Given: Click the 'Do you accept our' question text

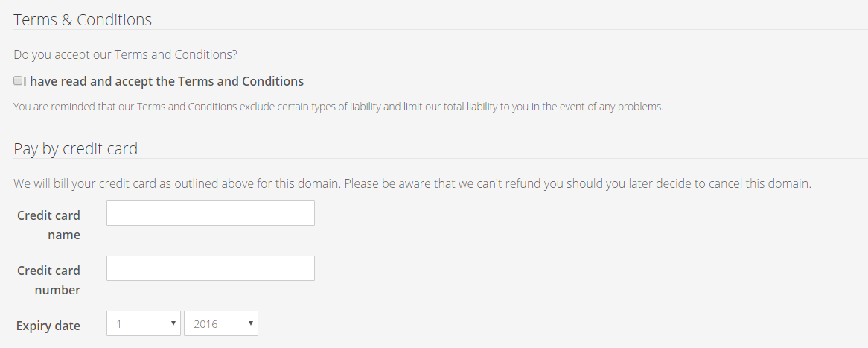Looking at the screenshot, I should pyautogui.click(x=63, y=54).
